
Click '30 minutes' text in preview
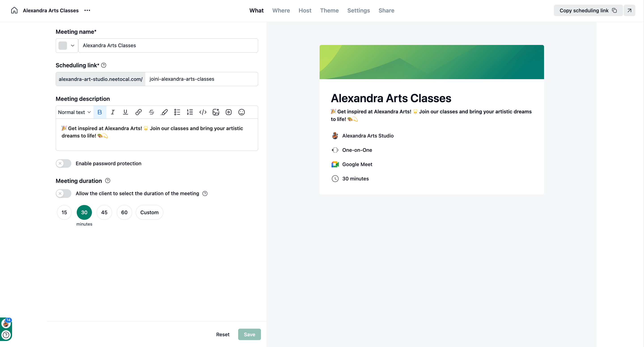(356, 179)
